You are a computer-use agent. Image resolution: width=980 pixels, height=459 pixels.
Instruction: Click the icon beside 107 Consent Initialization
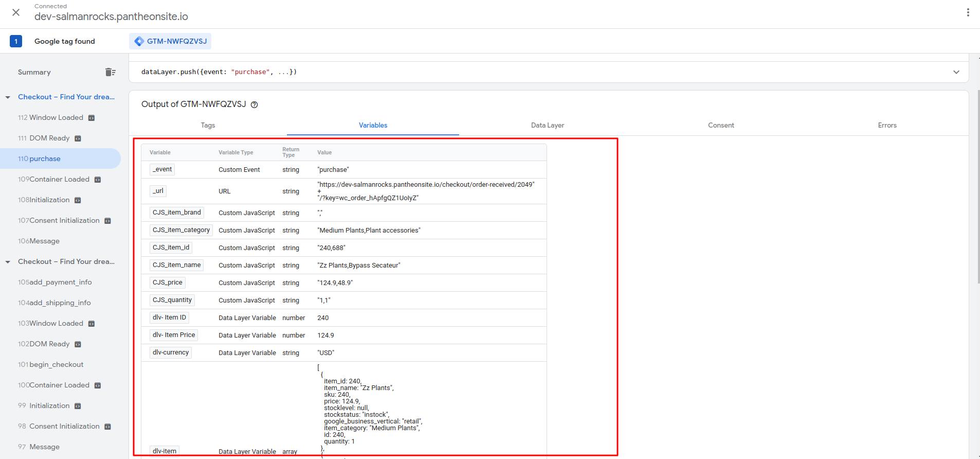tap(107, 221)
